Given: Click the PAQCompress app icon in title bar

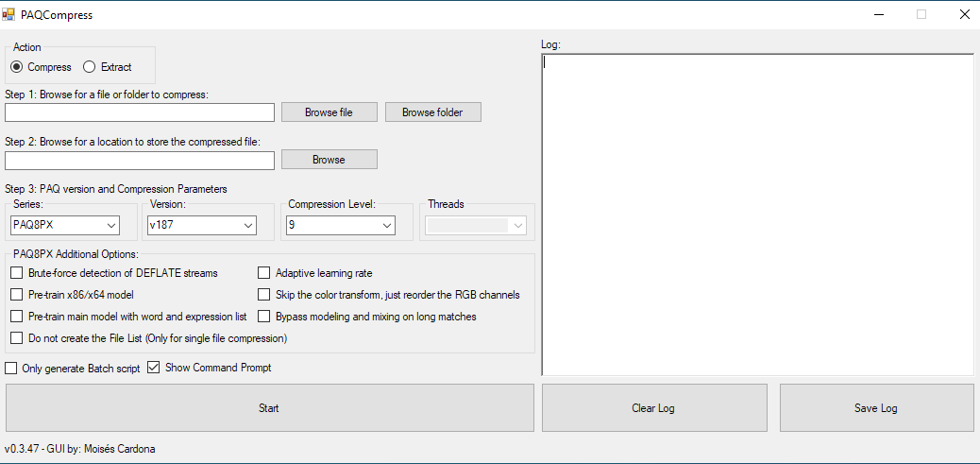Looking at the screenshot, I should coord(8,14).
